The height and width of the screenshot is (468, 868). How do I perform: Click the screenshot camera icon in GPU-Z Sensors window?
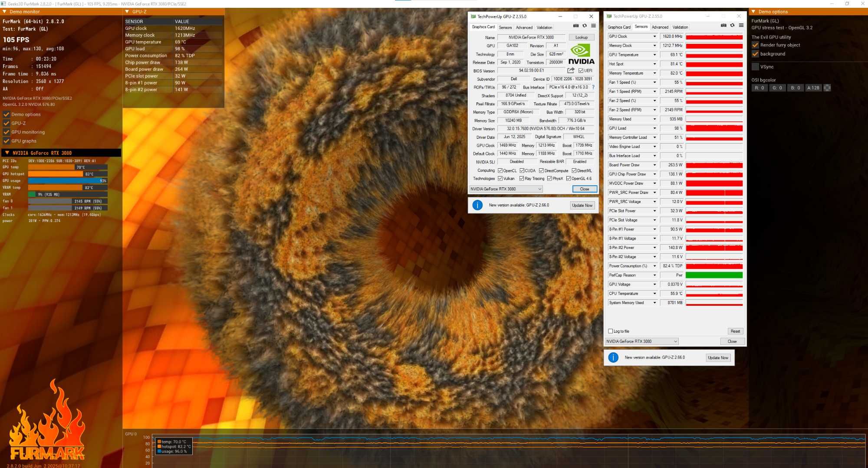723,26
